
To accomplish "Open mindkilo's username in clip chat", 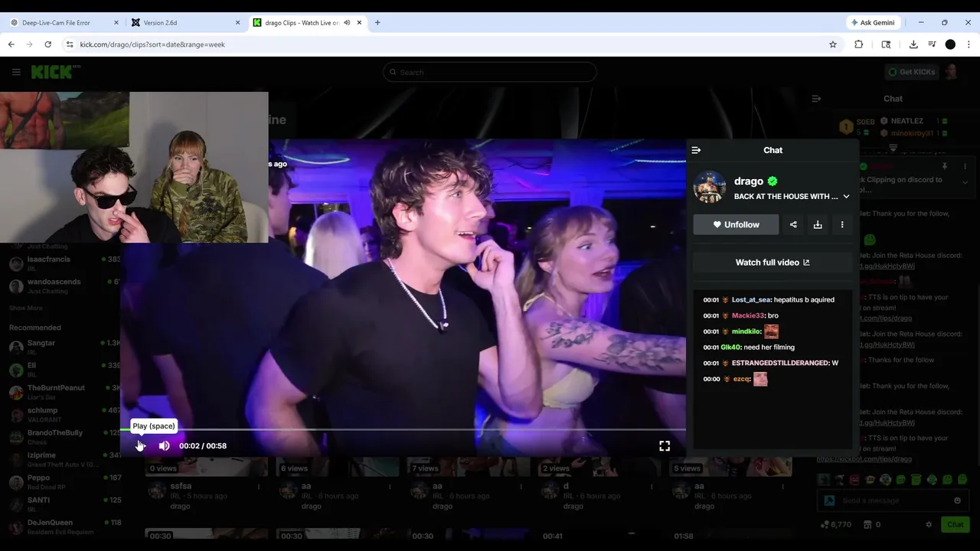I will (x=746, y=331).
